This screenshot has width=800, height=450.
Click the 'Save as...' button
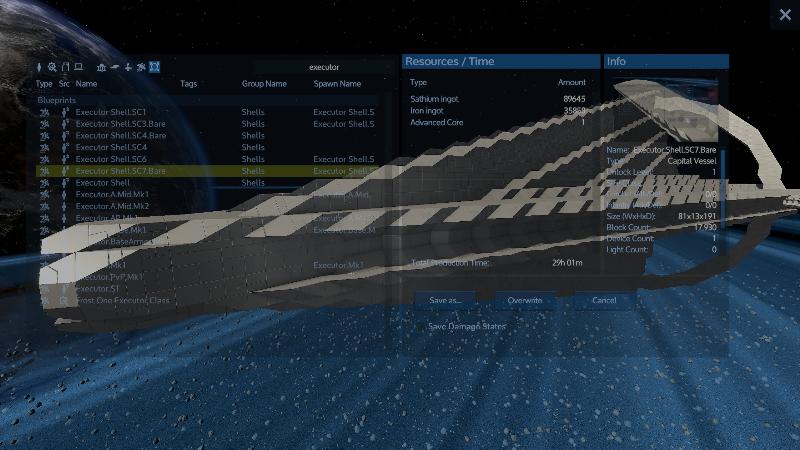445,301
